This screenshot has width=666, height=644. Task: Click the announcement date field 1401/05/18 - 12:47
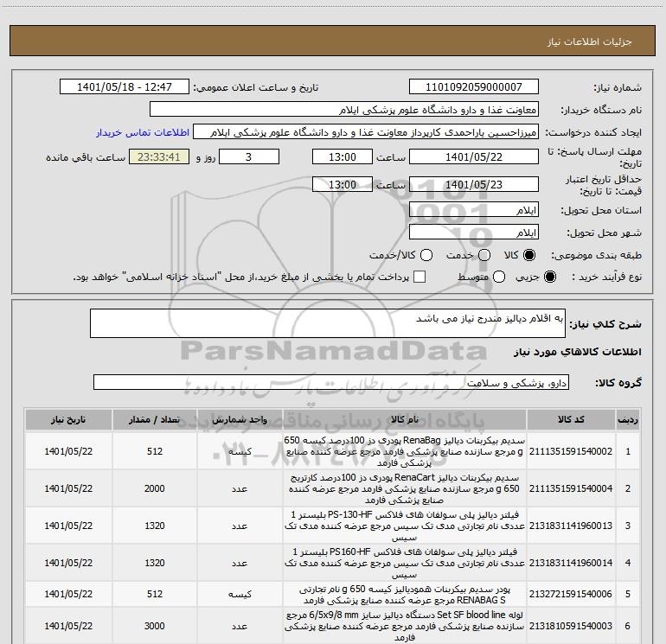tap(125, 87)
